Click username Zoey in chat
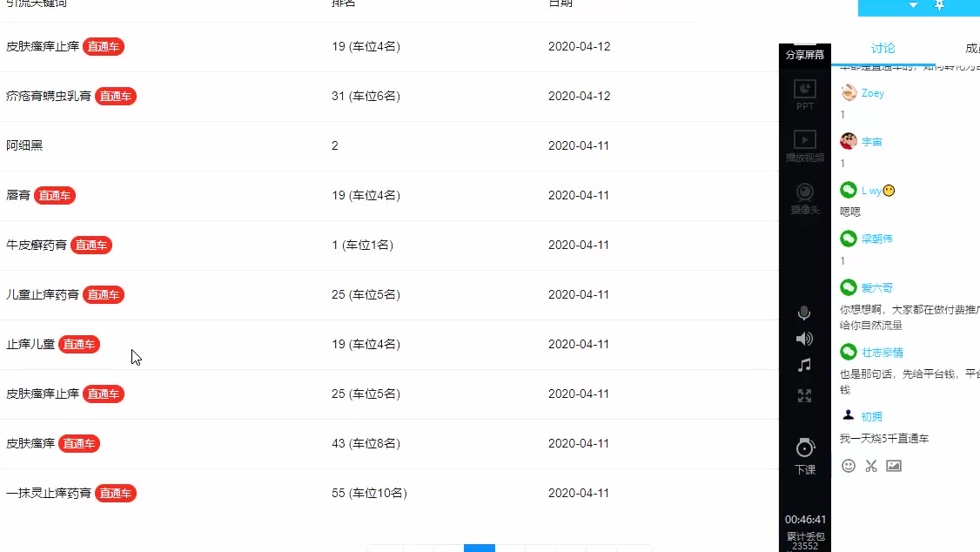This screenshot has height=552, width=980. (x=872, y=93)
